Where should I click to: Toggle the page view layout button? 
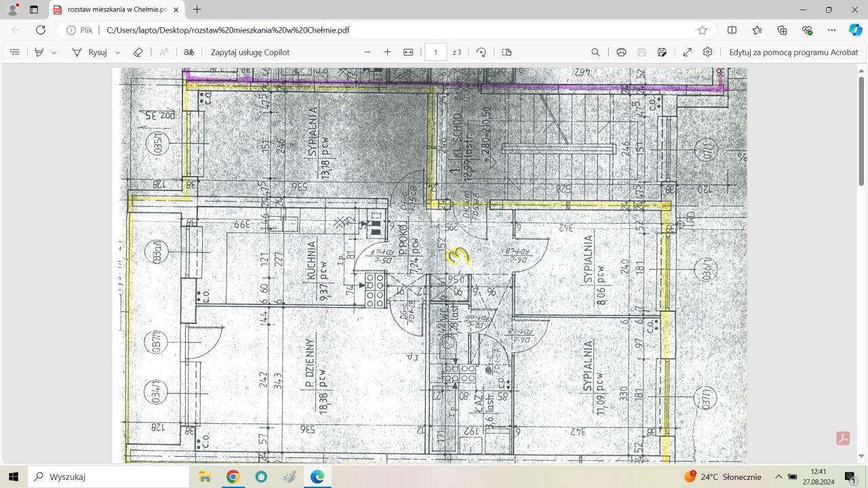click(x=507, y=52)
